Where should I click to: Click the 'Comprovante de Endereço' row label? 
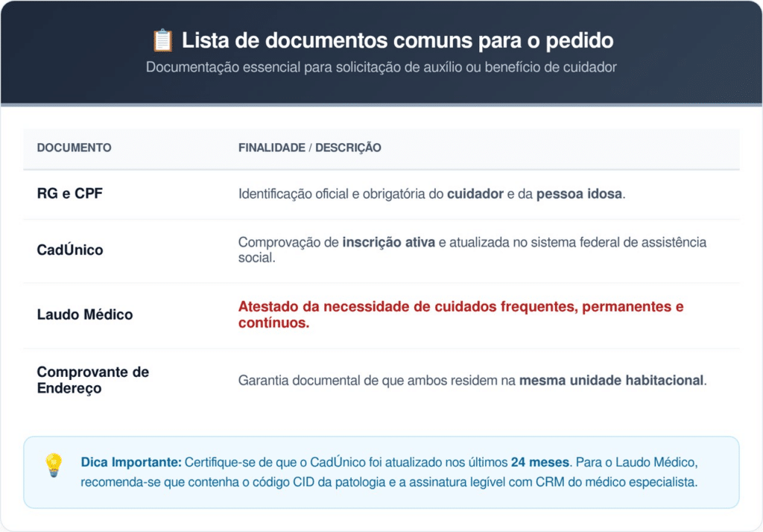[x=93, y=380]
